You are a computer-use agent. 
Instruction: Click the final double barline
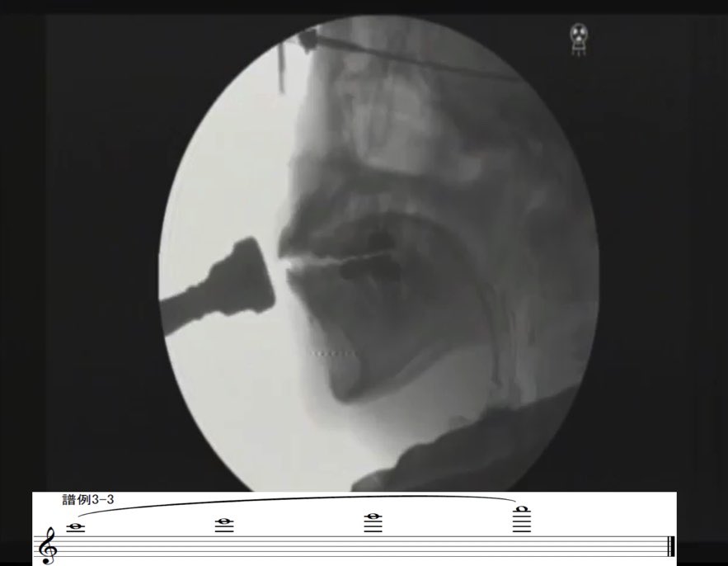[671, 546]
